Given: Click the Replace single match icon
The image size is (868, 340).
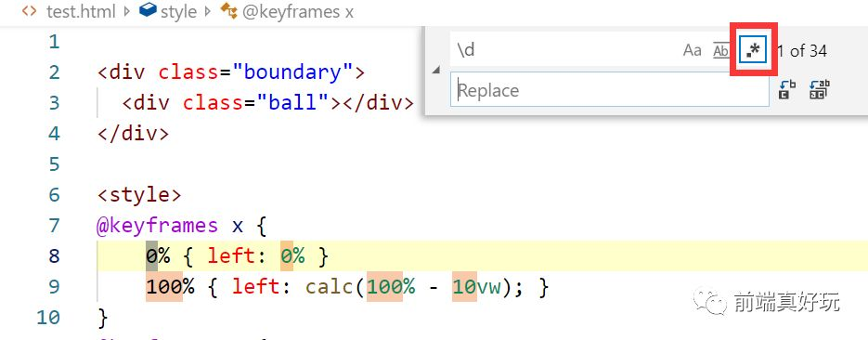Looking at the screenshot, I should point(786,90).
